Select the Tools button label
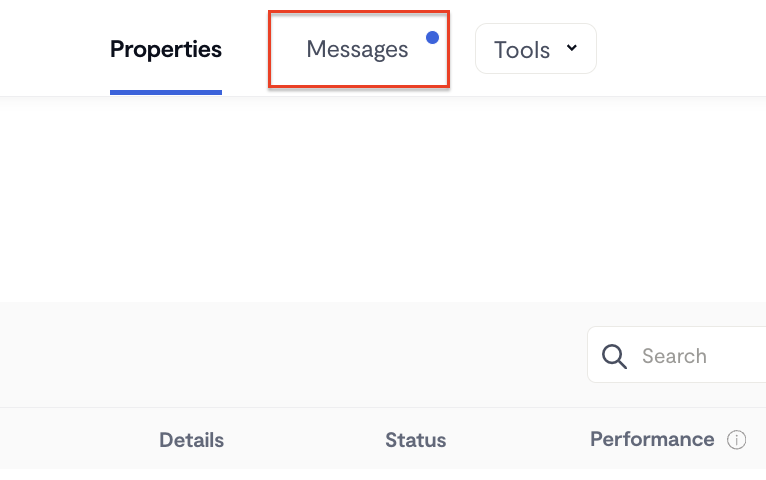This screenshot has height=480, width=766. (x=522, y=50)
